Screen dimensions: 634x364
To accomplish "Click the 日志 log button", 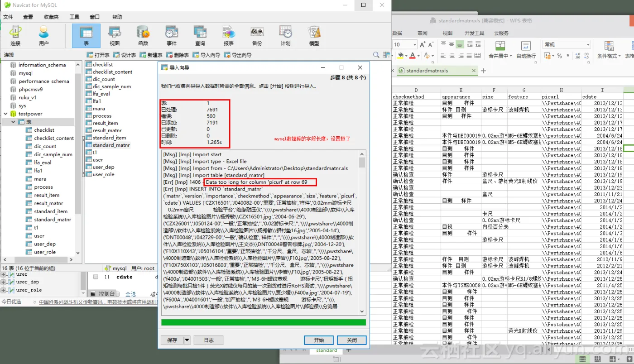I will (208, 340).
